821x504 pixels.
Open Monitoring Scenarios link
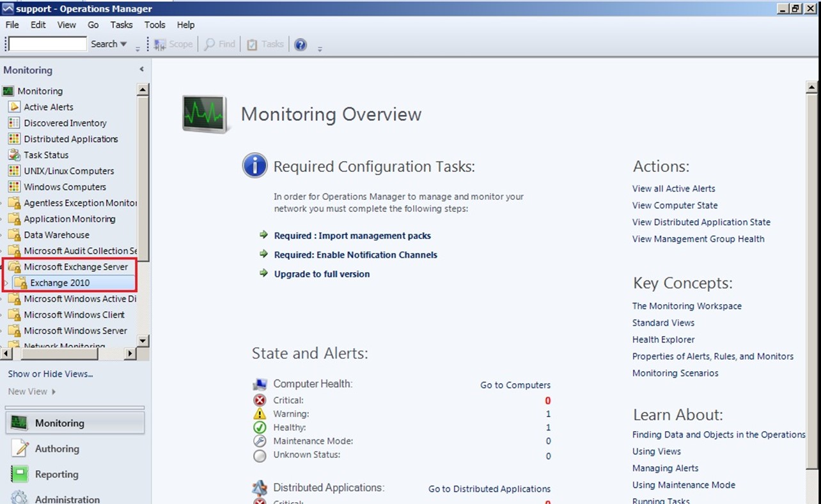click(675, 373)
